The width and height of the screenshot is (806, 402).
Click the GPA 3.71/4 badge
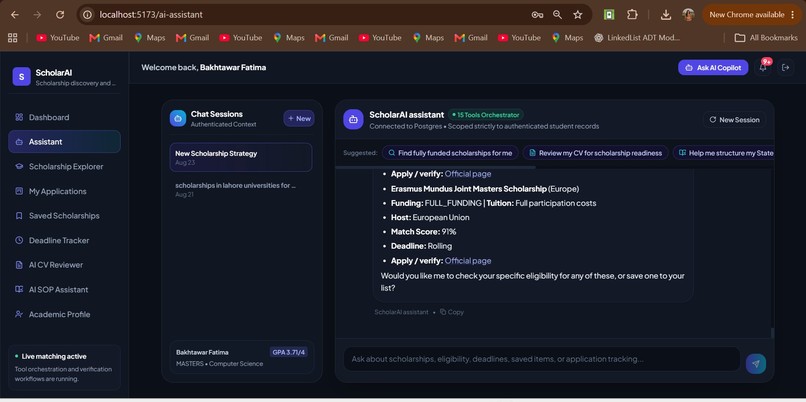288,352
